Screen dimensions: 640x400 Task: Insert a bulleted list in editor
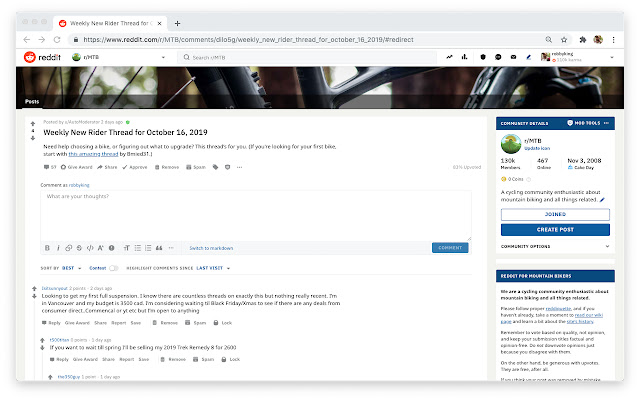(x=138, y=248)
